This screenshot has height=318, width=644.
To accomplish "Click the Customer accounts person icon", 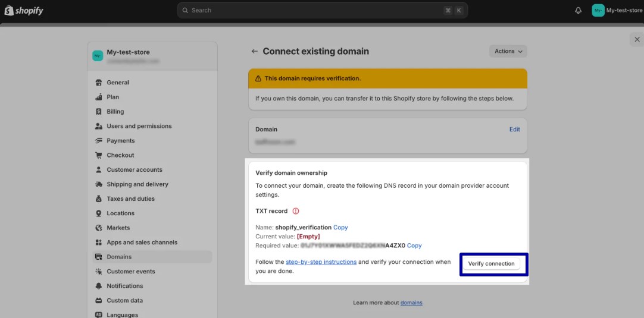I will click(99, 170).
